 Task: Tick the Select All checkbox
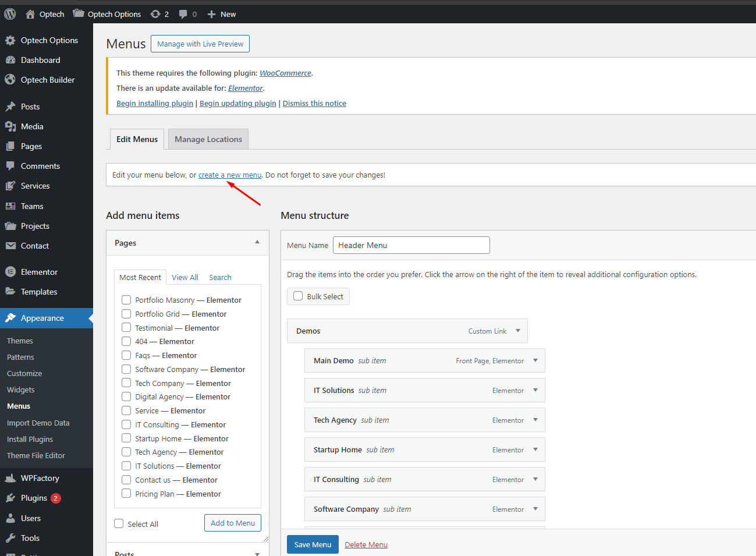coord(119,523)
